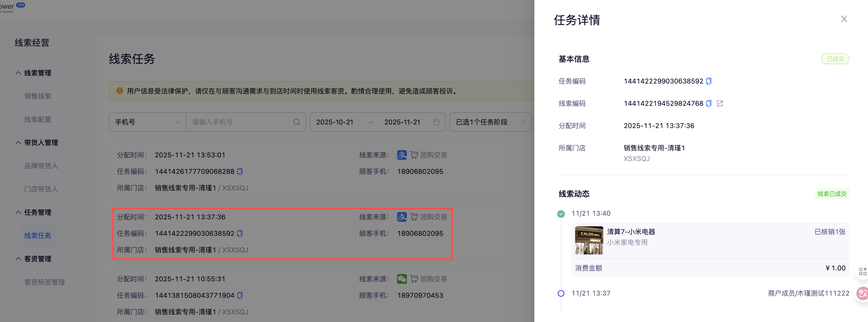
Task: Open lead code external link icon
Action: coord(720,103)
